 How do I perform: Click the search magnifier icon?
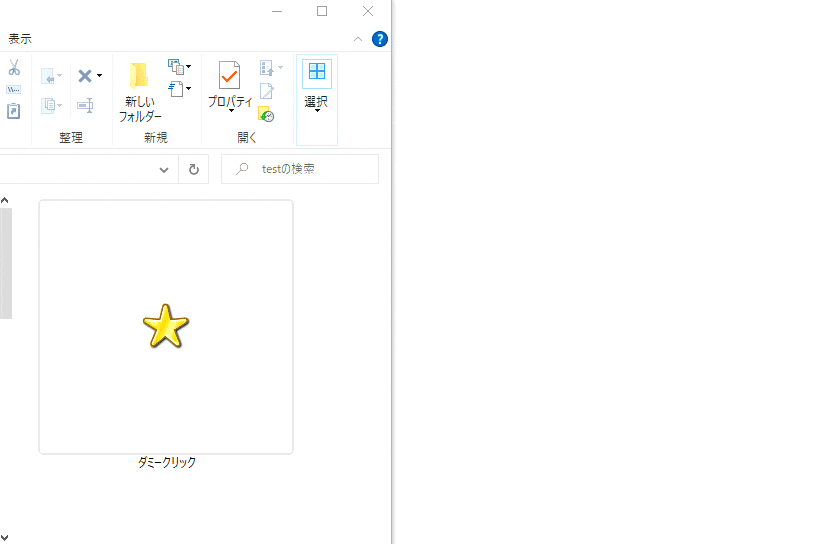click(x=242, y=169)
